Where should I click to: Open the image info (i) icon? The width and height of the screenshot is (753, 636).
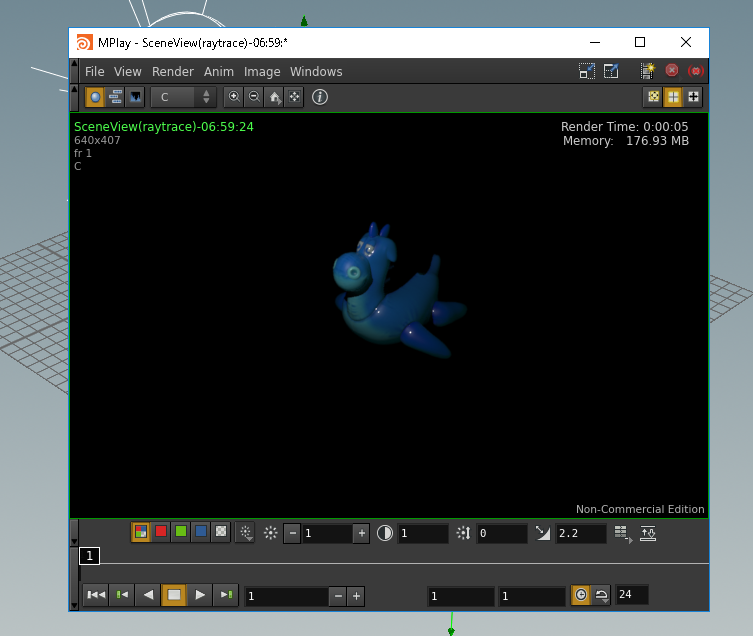pyautogui.click(x=320, y=97)
